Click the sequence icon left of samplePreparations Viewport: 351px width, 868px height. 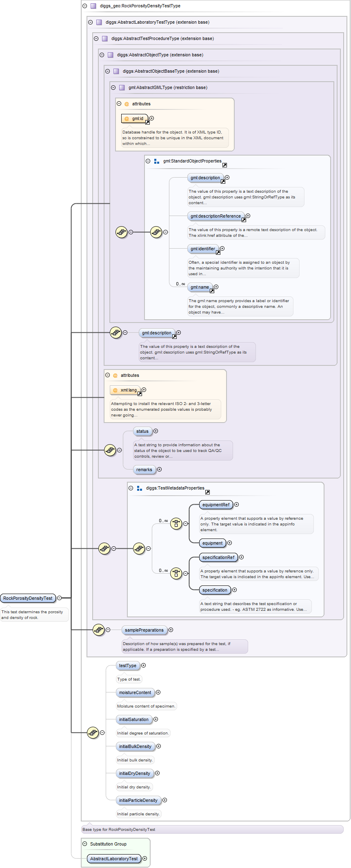(x=99, y=630)
